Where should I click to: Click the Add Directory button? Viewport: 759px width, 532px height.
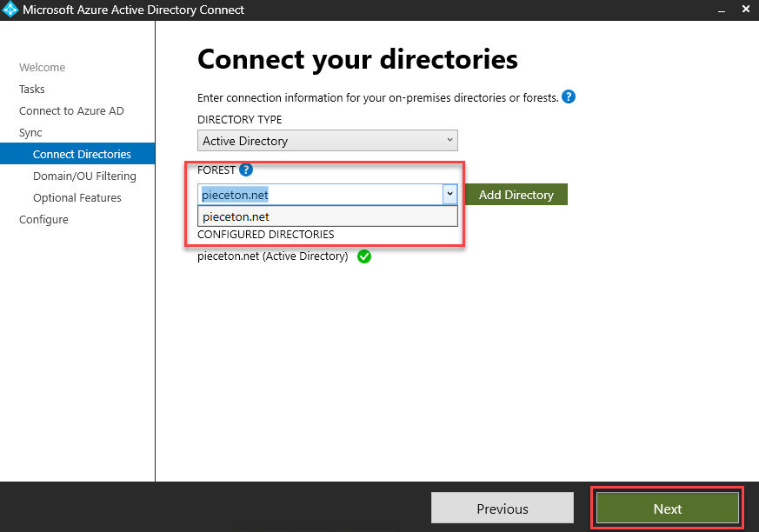tap(516, 194)
